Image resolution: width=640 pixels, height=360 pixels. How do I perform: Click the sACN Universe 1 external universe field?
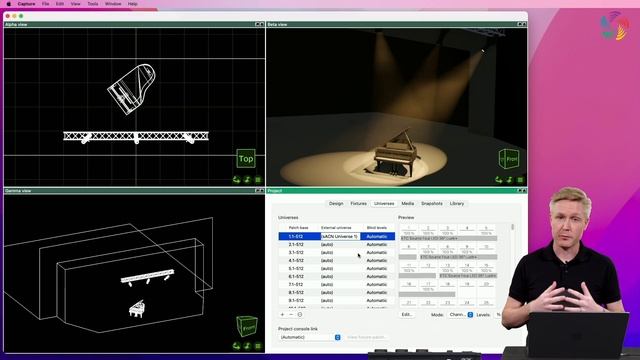point(340,236)
